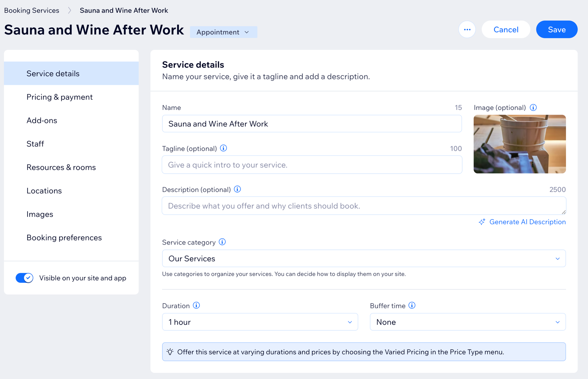This screenshot has width=588, height=379.
Task: Open the Appointment type dropdown
Action: click(223, 32)
